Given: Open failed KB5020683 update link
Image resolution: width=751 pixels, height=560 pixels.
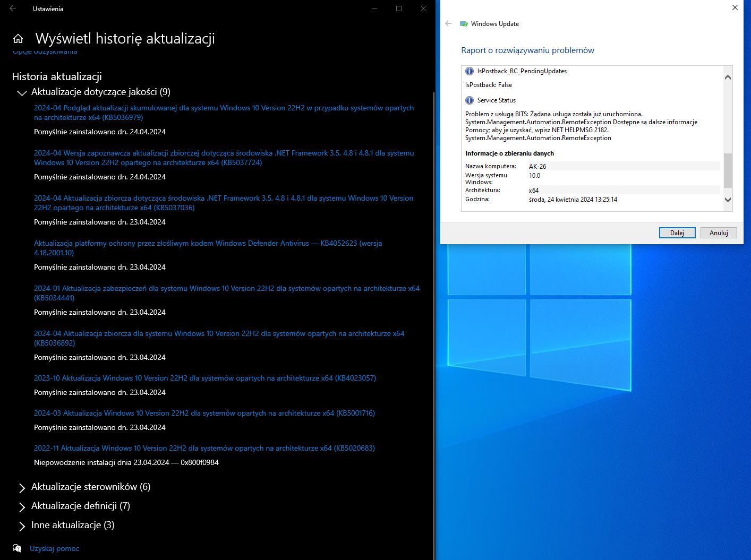Looking at the screenshot, I should point(204,448).
